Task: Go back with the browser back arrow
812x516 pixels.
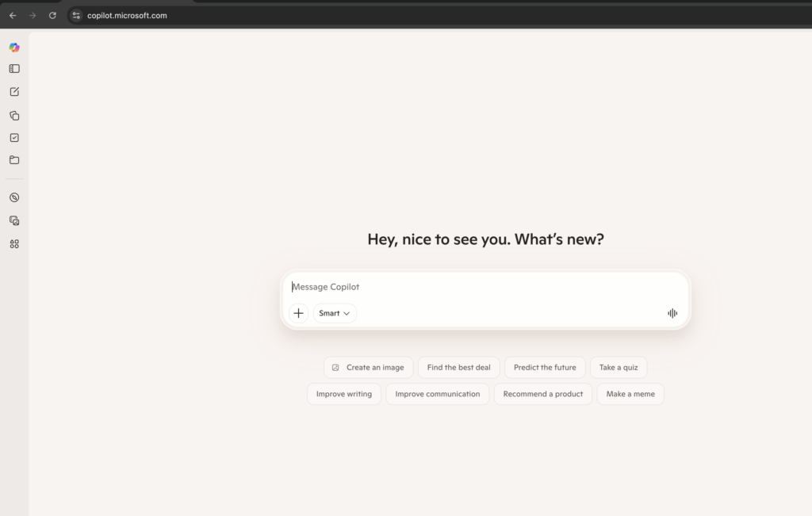Action: coord(13,16)
